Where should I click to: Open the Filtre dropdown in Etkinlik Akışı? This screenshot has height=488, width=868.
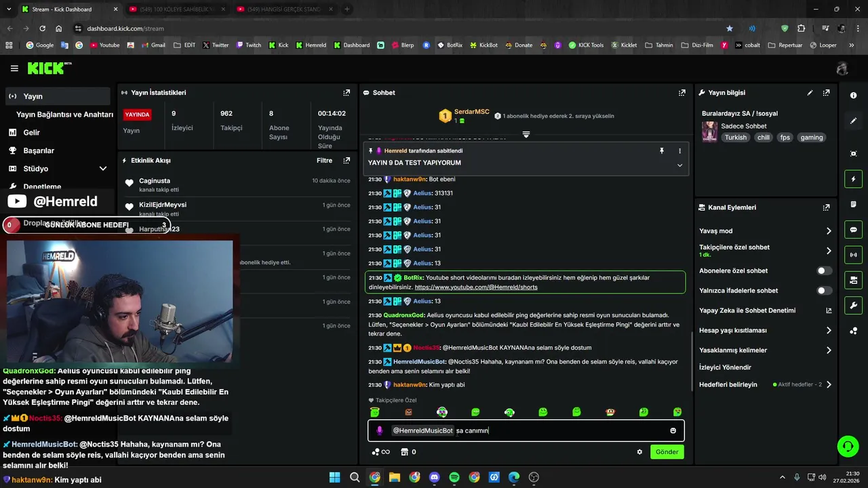[324, 161]
